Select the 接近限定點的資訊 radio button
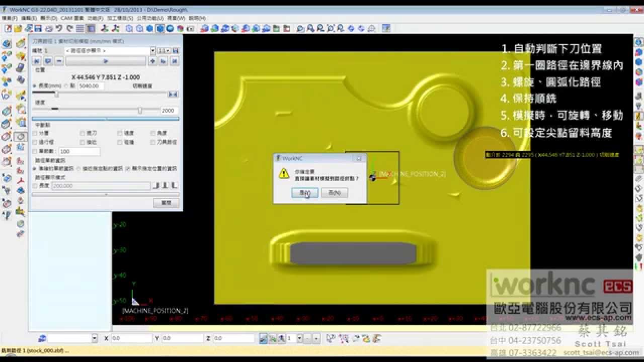Screen dimensions: 644x362 78,168
